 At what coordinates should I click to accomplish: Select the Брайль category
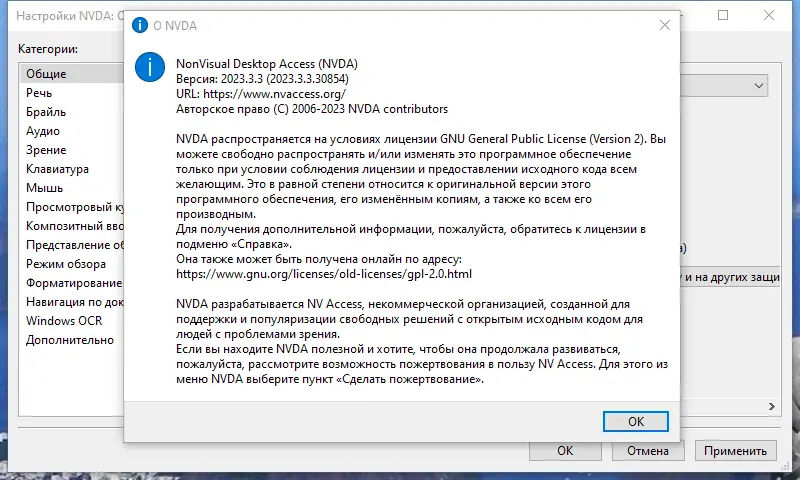click(71, 112)
